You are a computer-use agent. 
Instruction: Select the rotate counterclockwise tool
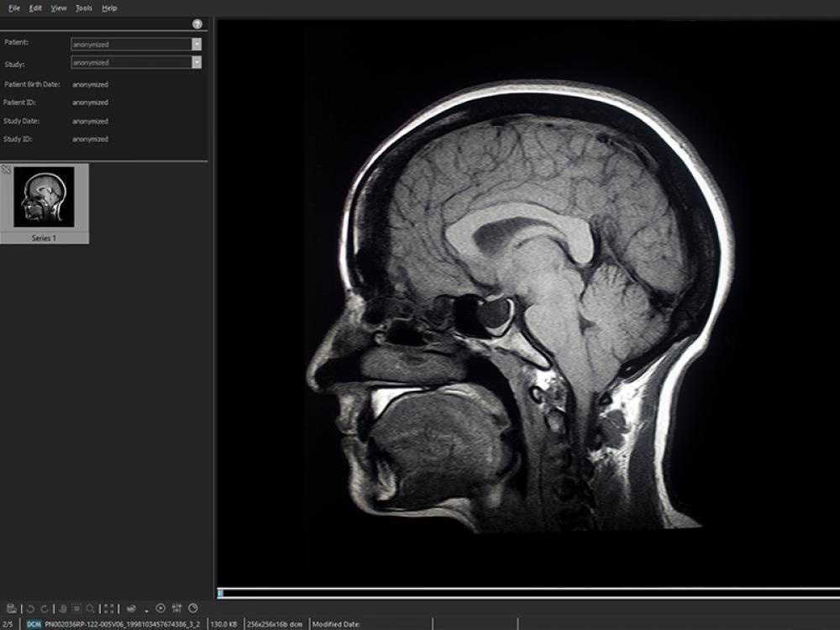click(x=29, y=608)
